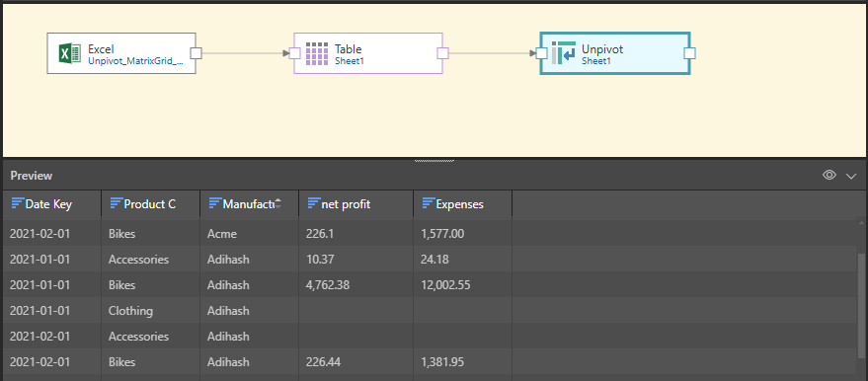Screen dimensions: 868x381
Task: Click the purple Table grid icon
Action: [317, 53]
